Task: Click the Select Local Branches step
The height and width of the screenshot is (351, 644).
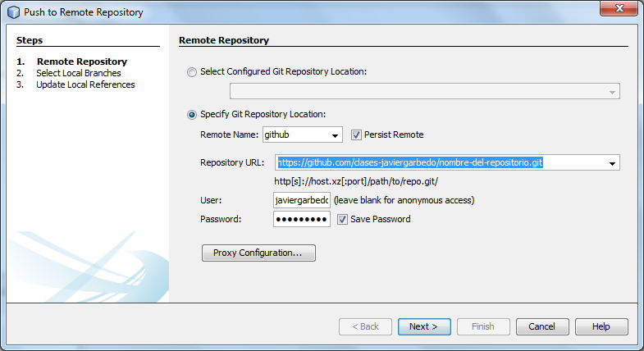Action: [x=79, y=73]
